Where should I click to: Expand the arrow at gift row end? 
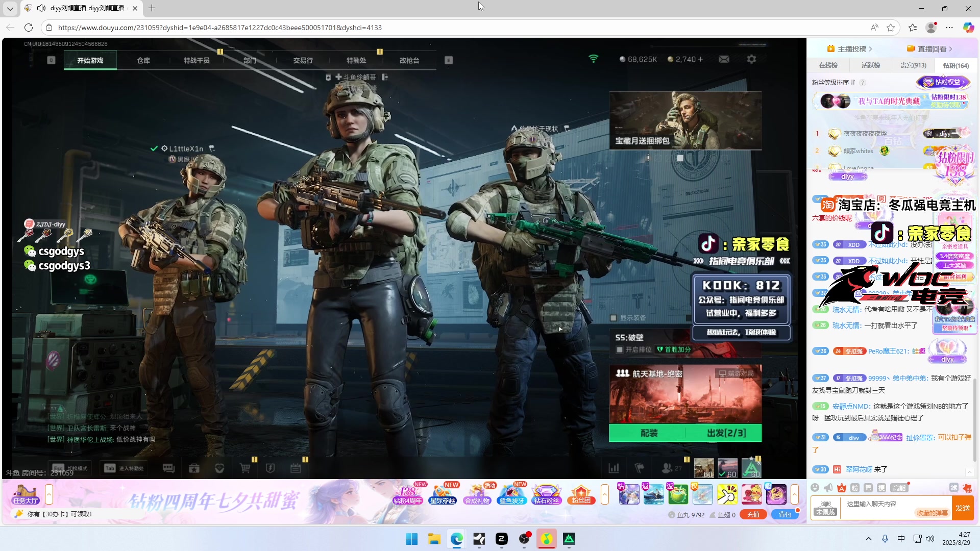[795, 494]
